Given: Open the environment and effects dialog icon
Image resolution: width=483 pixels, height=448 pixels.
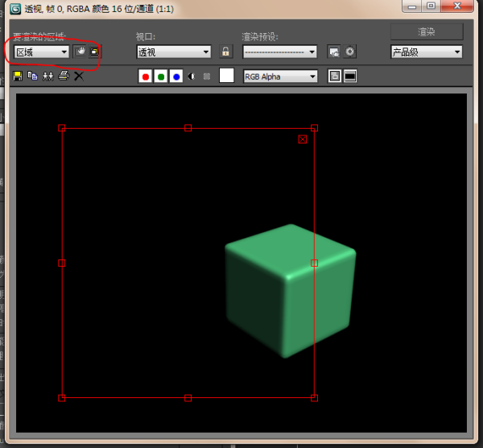Looking at the screenshot, I should (350, 52).
